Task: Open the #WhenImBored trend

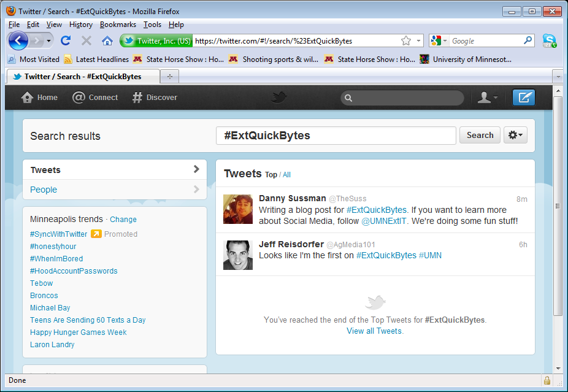Action: tap(56, 259)
